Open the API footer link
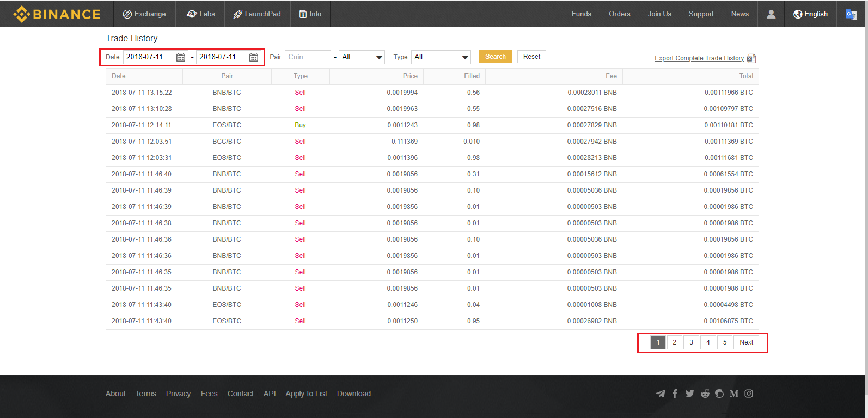 point(270,394)
